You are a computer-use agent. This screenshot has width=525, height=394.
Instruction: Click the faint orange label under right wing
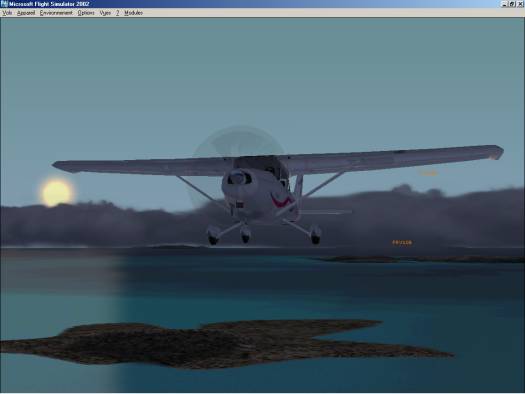pyautogui.click(x=428, y=173)
